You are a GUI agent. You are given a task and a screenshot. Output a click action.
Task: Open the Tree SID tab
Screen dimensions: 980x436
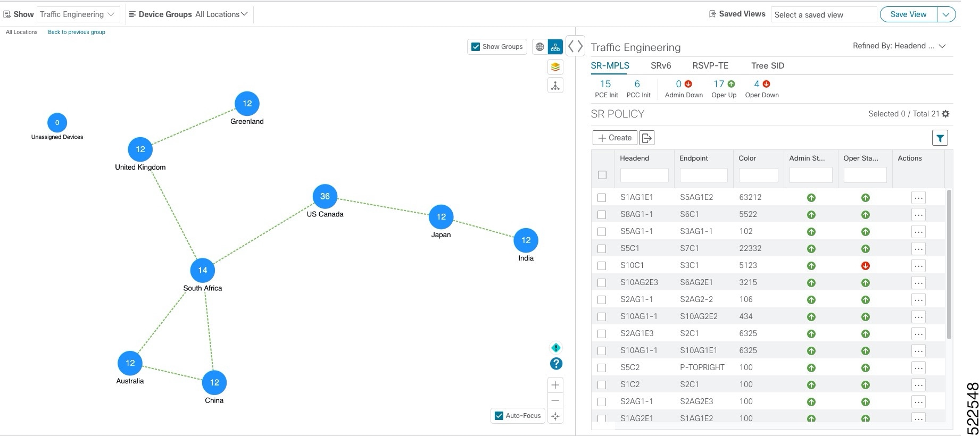[x=768, y=66]
